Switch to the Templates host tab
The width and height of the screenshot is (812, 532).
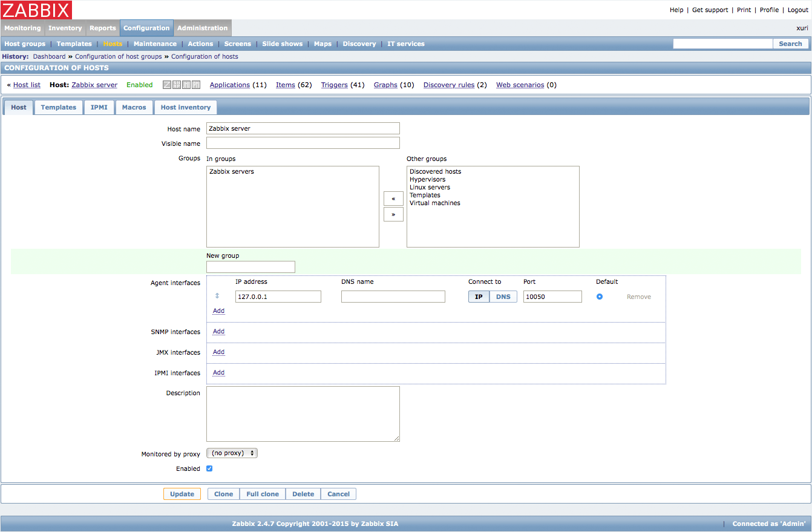pyautogui.click(x=59, y=107)
